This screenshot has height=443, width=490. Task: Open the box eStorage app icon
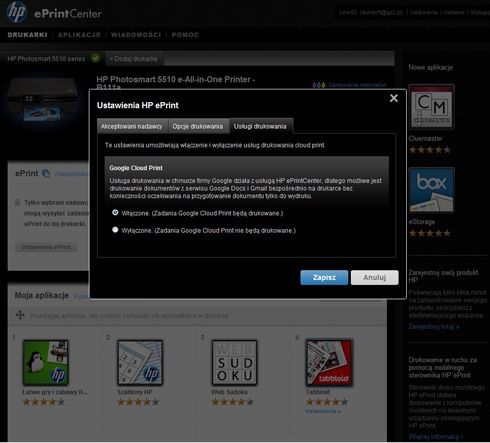pyautogui.click(x=431, y=190)
